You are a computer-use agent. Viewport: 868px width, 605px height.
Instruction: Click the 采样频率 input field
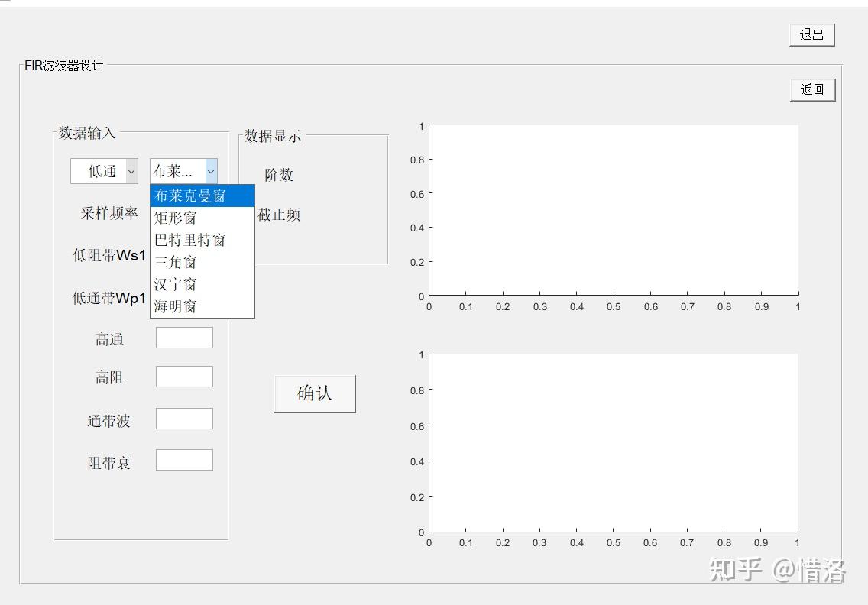[x=183, y=215]
